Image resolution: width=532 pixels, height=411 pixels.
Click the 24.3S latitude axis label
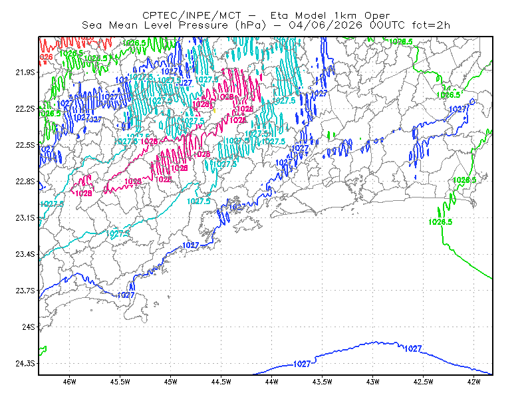25,364
